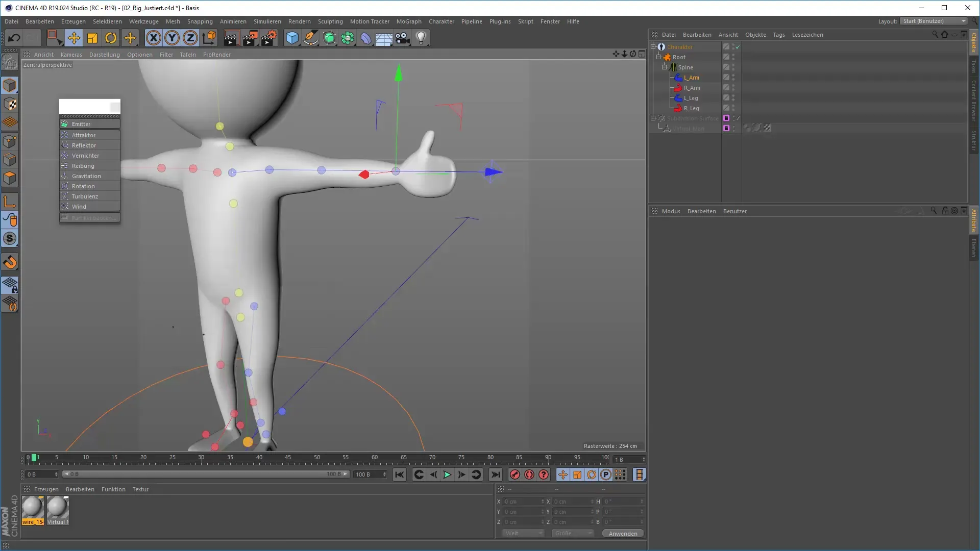The height and width of the screenshot is (551, 980).
Task: Choose Attraktor in the popup menu
Action: pos(90,135)
